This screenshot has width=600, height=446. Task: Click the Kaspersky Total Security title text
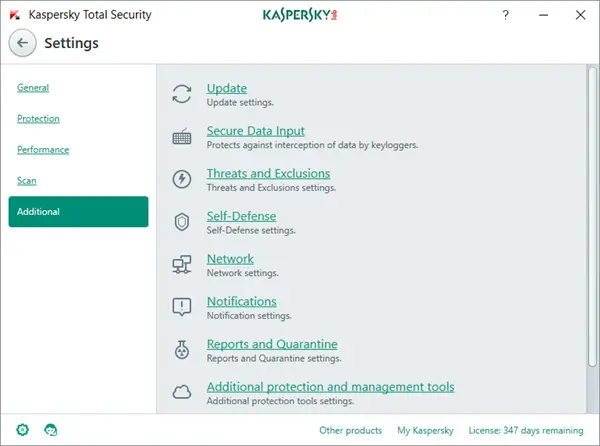90,15
